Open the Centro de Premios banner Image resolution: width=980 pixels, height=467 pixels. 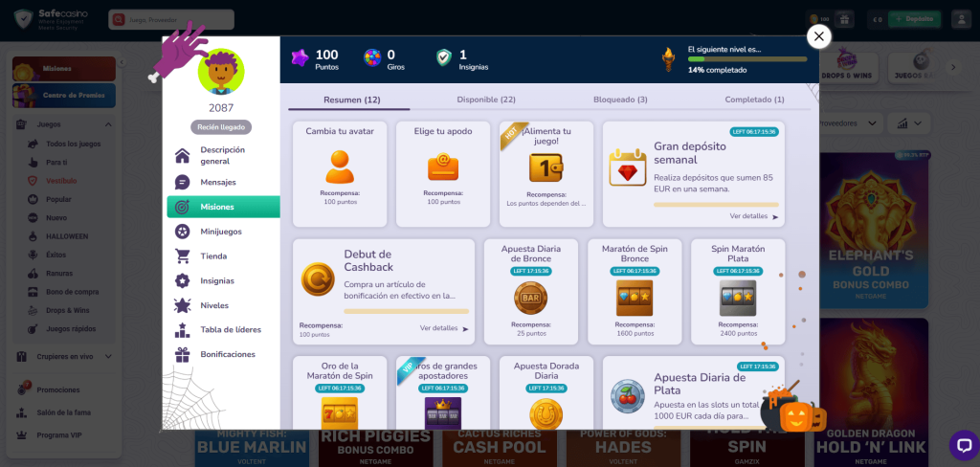[x=64, y=96]
